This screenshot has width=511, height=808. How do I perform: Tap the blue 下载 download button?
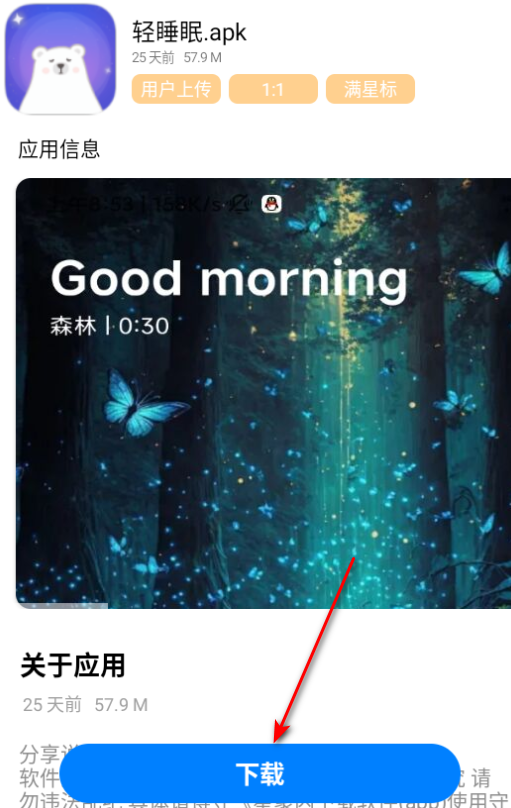pos(260,773)
